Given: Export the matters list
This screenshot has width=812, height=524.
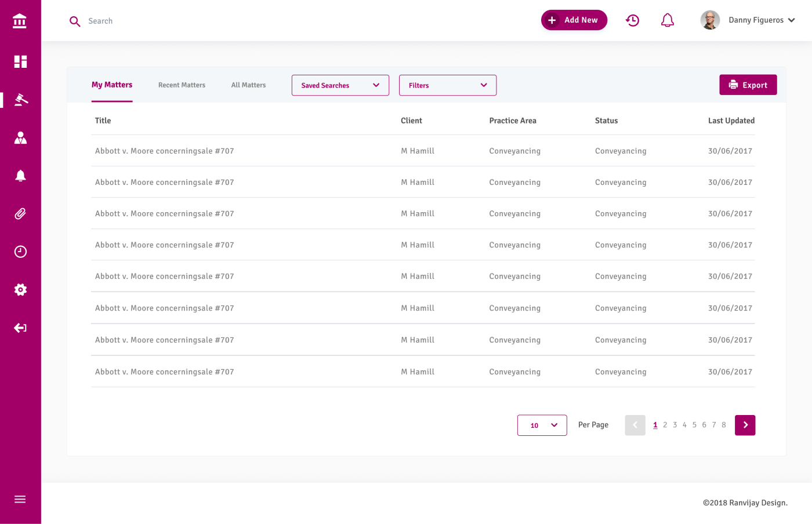Looking at the screenshot, I should (x=748, y=85).
